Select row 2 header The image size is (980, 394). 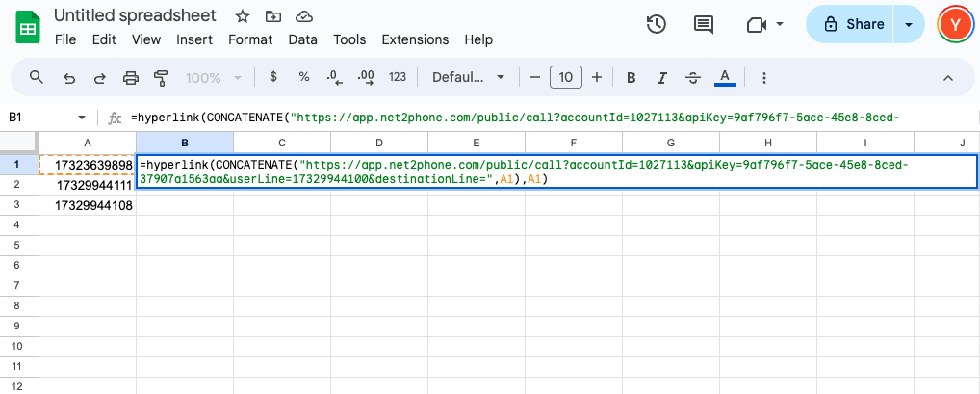click(x=17, y=185)
